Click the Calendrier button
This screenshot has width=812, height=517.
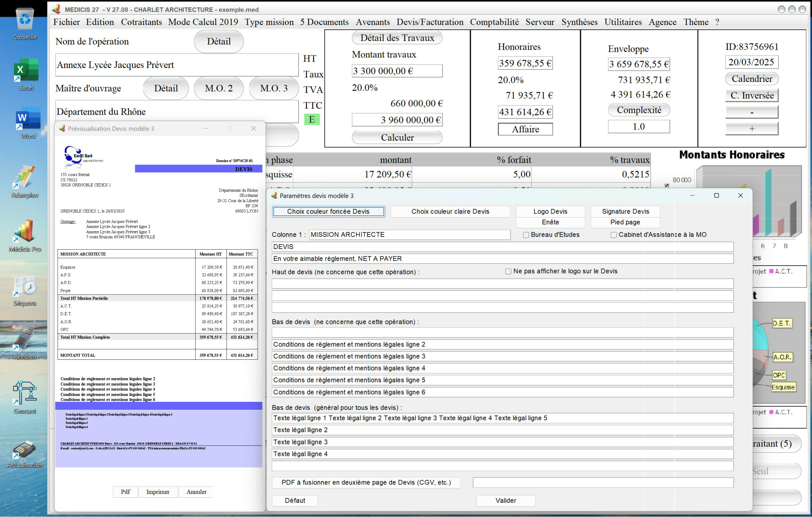[x=752, y=79]
